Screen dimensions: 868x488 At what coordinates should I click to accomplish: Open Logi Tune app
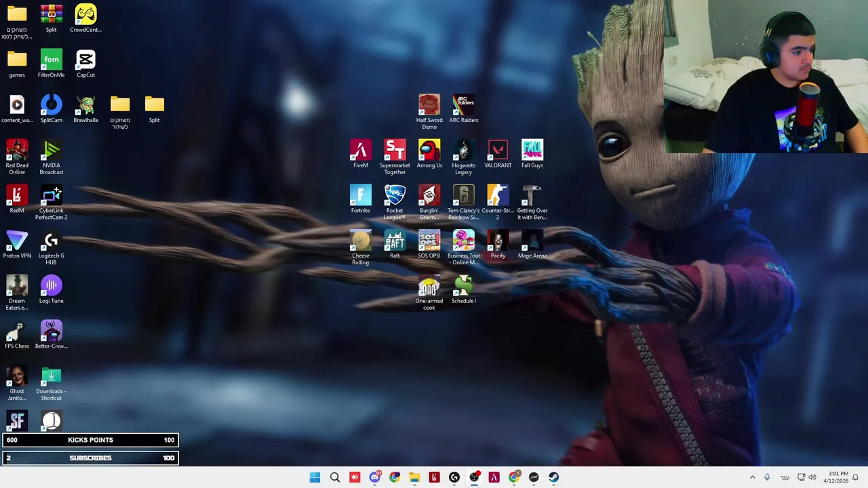(x=51, y=289)
